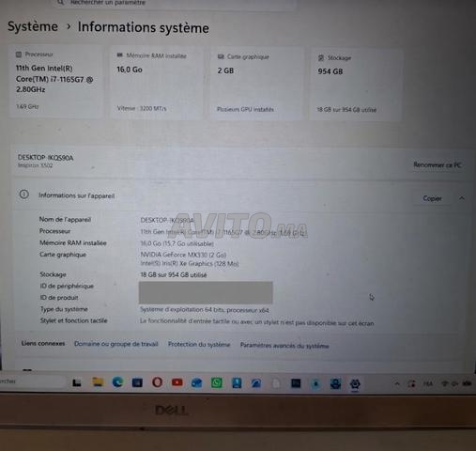The height and width of the screenshot is (451, 476).
Task: Click the Type du système label
Action: pos(64,309)
